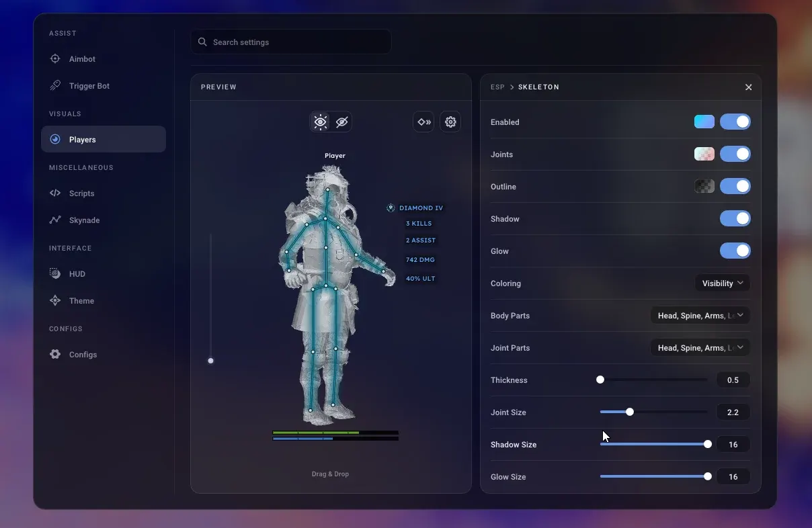This screenshot has width=812, height=528.
Task: Click the Players sidebar icon
Action: point(55,140)
